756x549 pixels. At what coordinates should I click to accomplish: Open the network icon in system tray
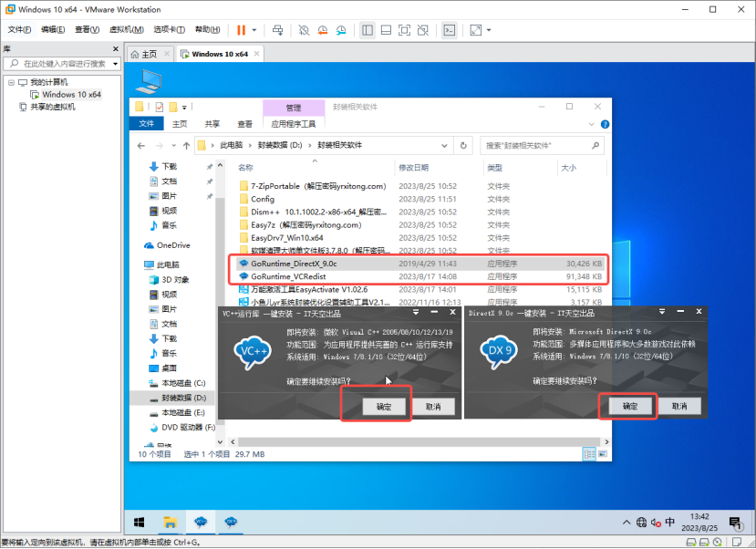(x=641, y=522)
